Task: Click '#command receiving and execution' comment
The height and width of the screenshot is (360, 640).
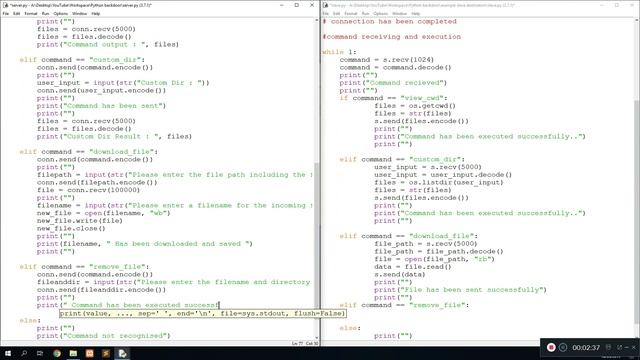Action: coord(391,37)
